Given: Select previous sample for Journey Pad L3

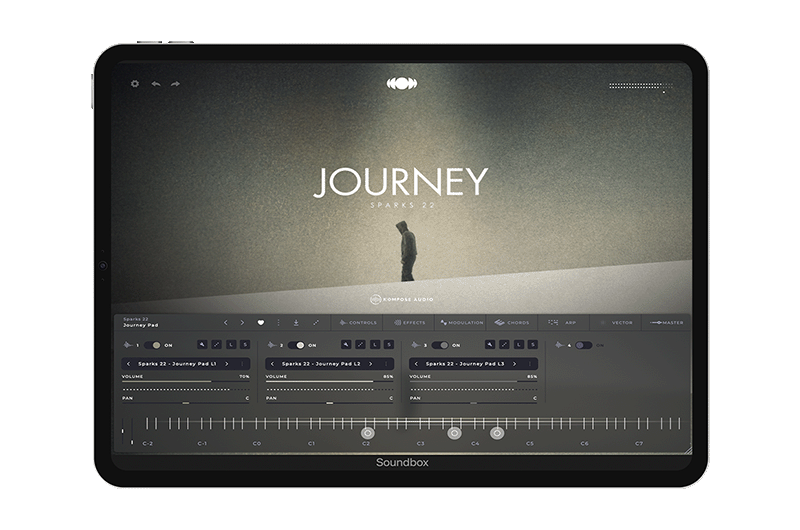Looking at the screenshot, I should click(416, 364).
